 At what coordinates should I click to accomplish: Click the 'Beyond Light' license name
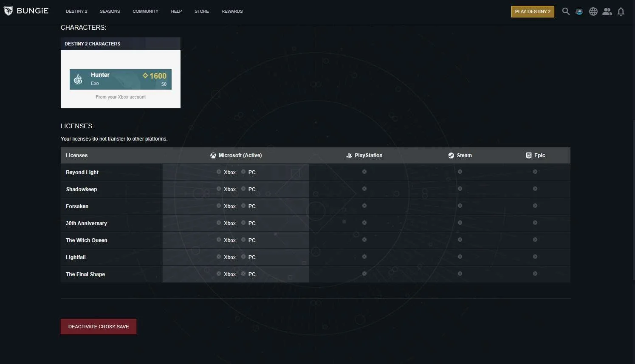(x=82, y=172)
